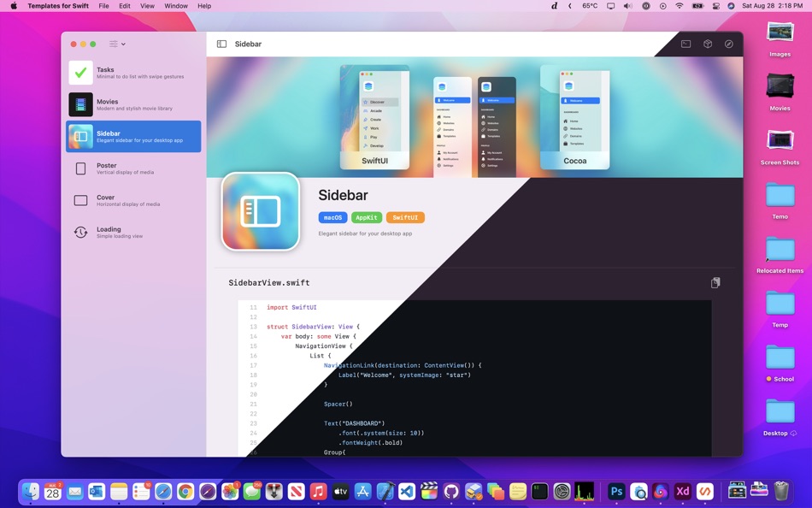Screen dimensions: 812x508
Task: Click the compass icon in window toolbar
Action: point(728,44)
